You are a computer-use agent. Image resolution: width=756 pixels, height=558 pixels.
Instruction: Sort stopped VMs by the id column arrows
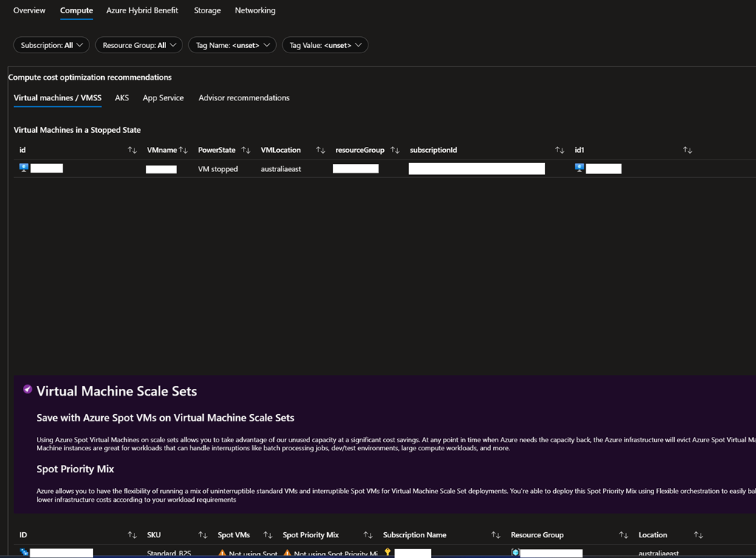pyautogui.click(x=132, y=150)
